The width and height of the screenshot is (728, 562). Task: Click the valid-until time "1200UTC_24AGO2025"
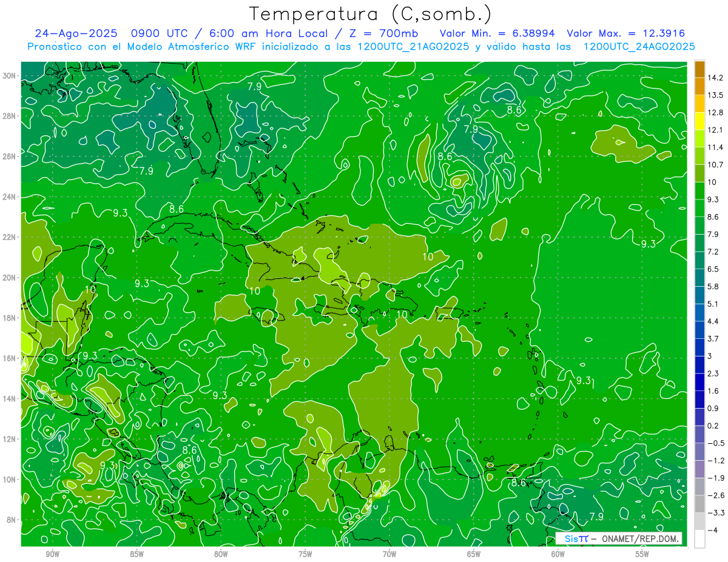pyautogui.click(x=639, y=47)
